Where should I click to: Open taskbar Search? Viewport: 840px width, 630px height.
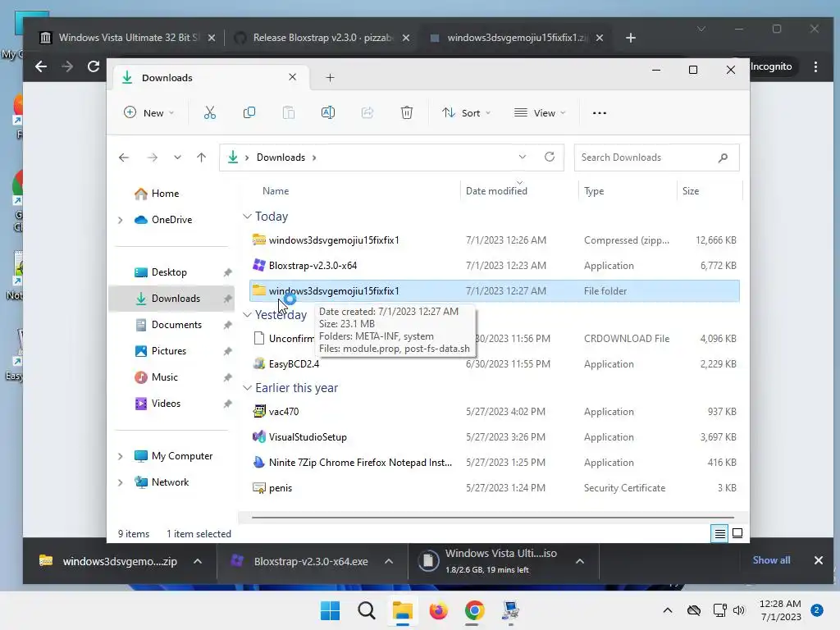pyautogui.click(x=367, y=610)
